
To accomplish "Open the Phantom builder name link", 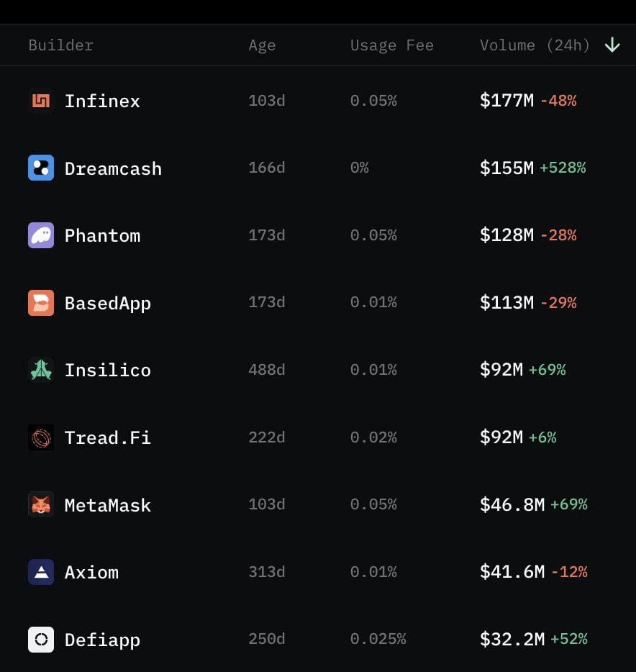I will point(102,236).
